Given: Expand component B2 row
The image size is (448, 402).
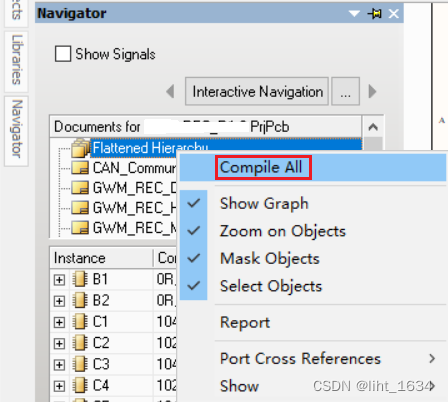Looking at the screenshot, I should click(x=59, y=301).
